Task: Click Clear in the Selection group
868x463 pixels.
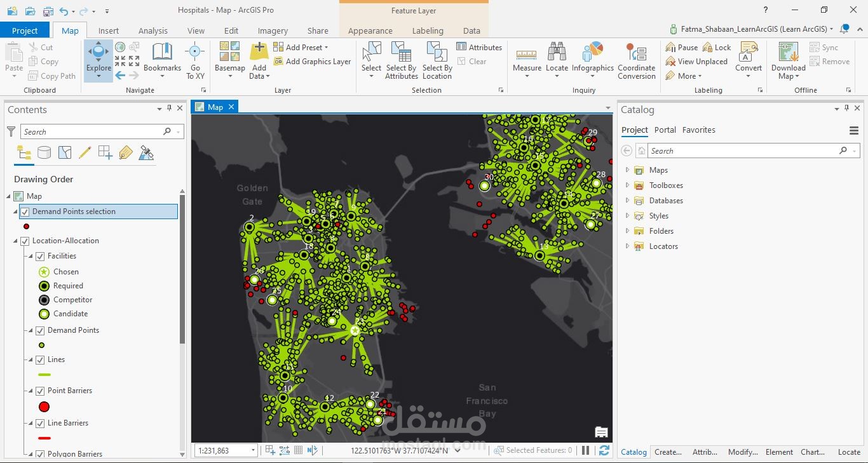Action: 473,62
